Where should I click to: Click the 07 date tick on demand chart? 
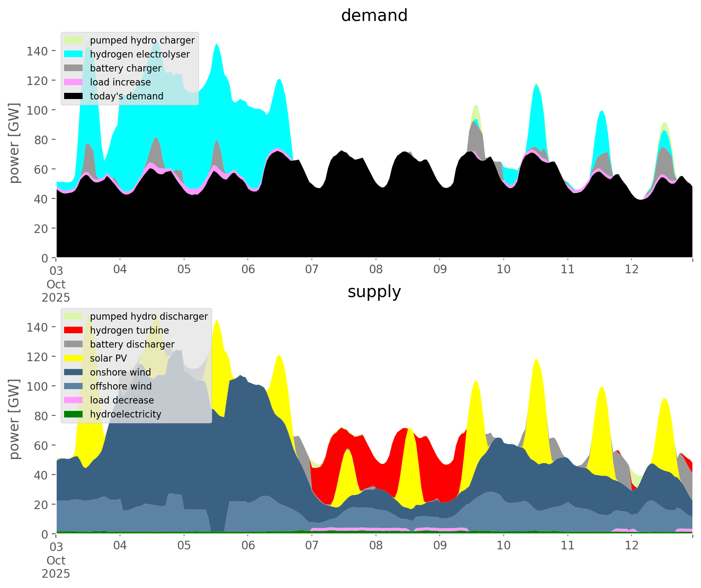tap(312, 270)
